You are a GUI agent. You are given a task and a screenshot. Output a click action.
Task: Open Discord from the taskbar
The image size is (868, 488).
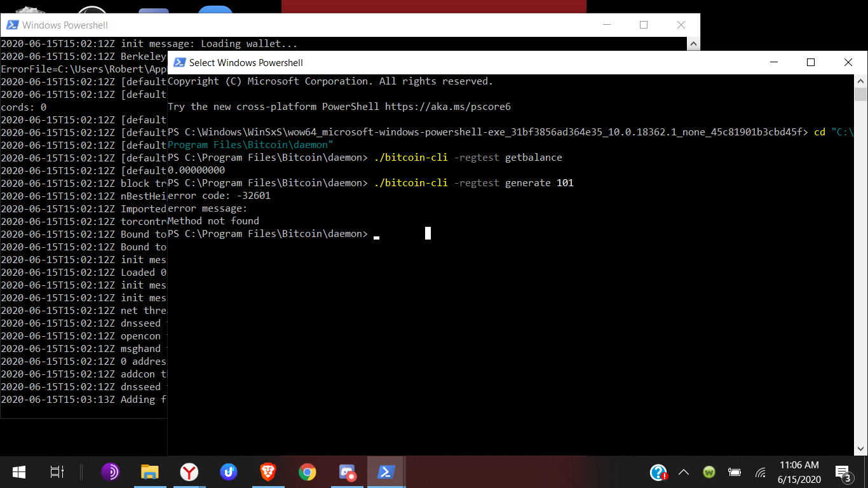point(347,472)
